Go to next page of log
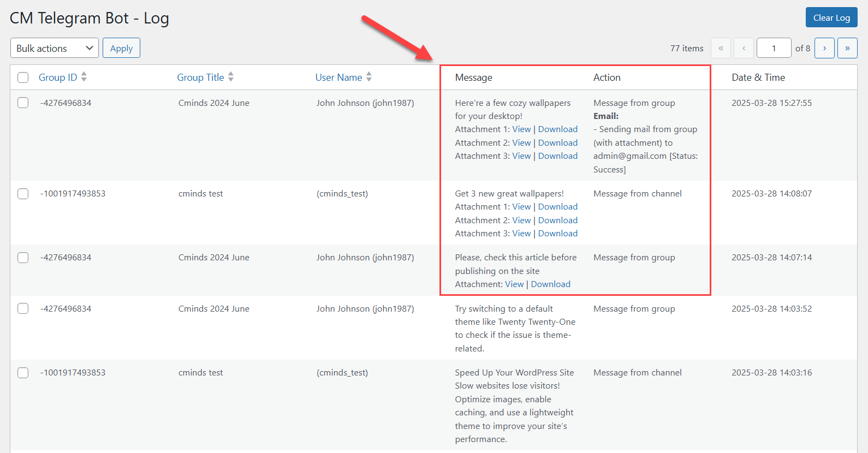 [824, 48]
